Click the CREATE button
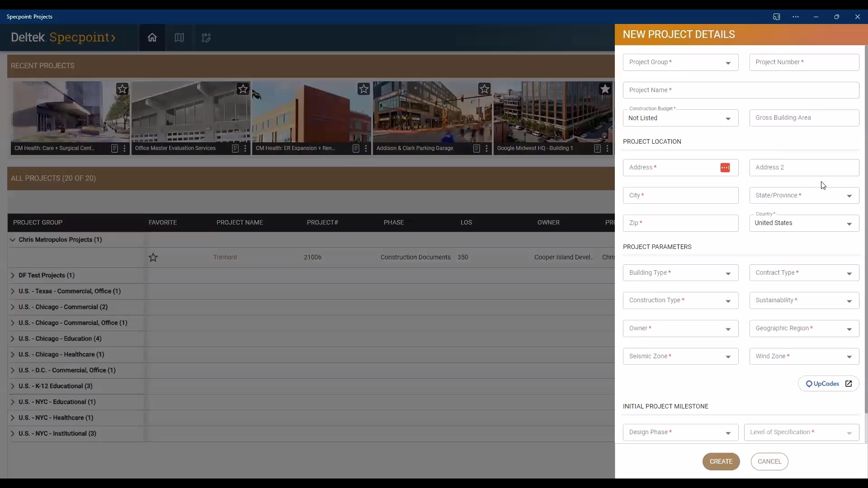 [x=721, y=461]
